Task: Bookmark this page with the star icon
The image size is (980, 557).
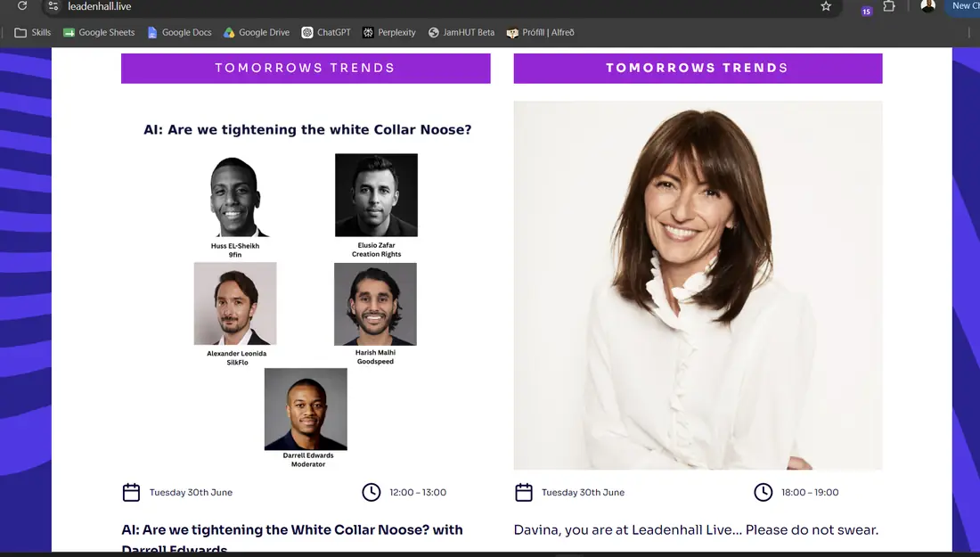Action: point(826,6)
